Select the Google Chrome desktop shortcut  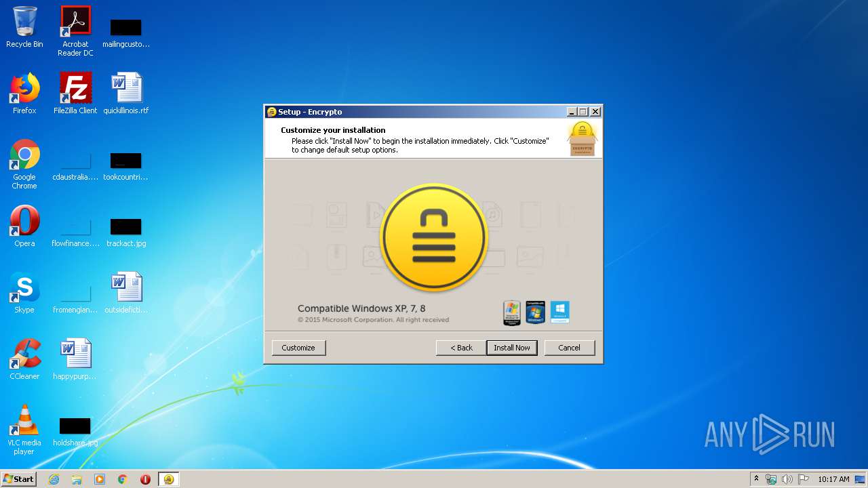click(x=24, y=165)
